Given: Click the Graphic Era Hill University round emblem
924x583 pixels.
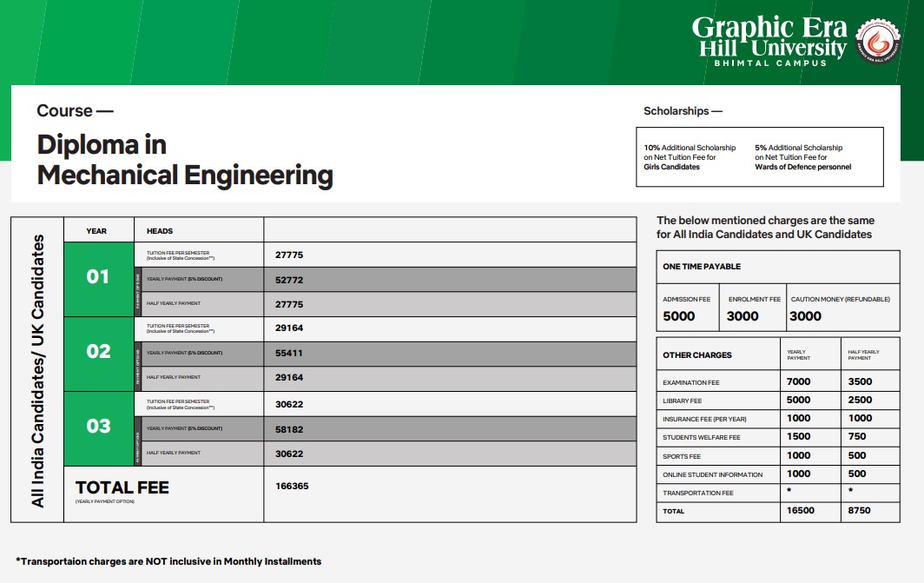Looking at the screenshot, I should (x=878, y=41).
